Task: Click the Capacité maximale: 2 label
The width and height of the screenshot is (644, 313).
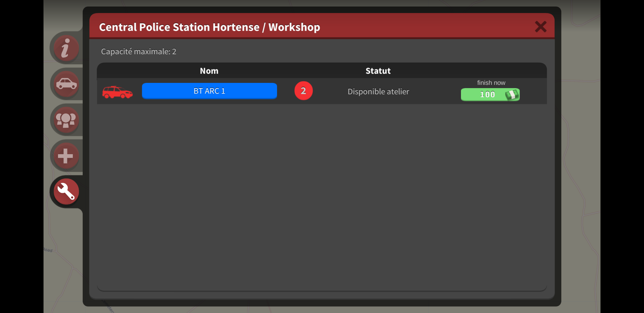Action: (x=139, y=52)
